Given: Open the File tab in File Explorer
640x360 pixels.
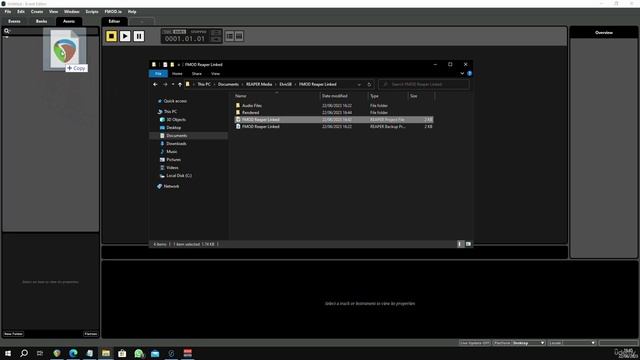Looking at the screenshot, I should tap(158, 74).
